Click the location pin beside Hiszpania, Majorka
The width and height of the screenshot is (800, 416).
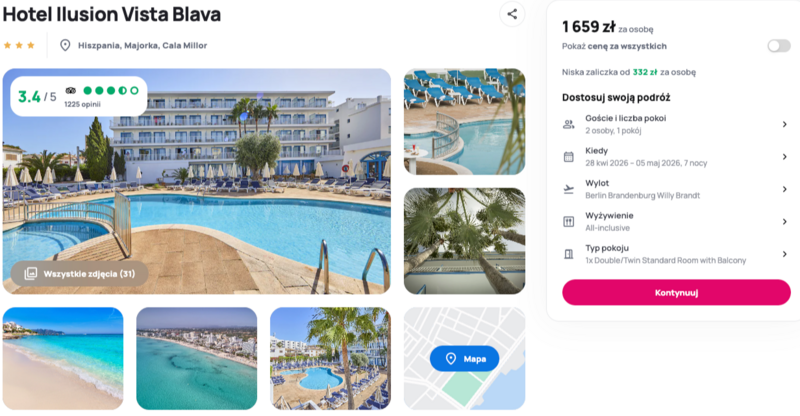65,45
